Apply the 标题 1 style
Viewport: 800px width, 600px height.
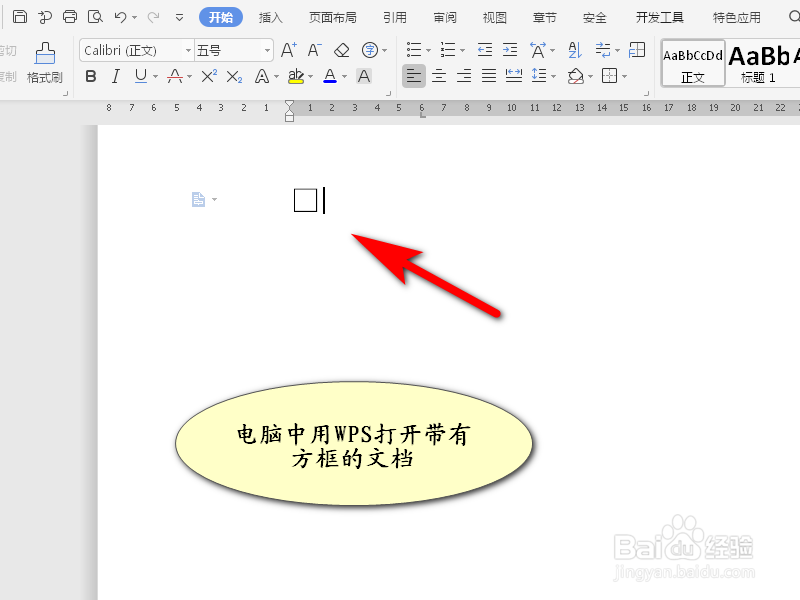(759, 64)
